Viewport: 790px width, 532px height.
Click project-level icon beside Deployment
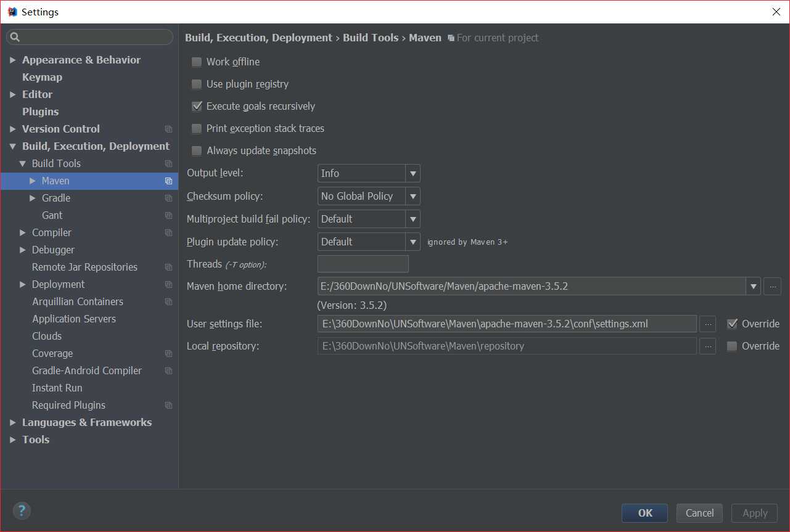tap(168, 284)
